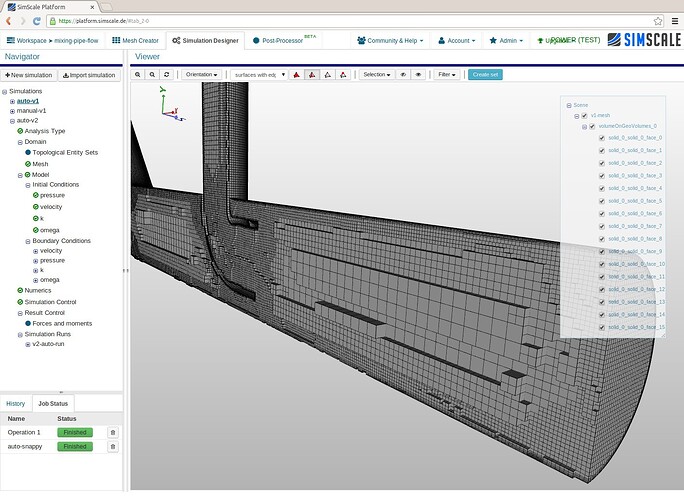Viewport: 684px width, 500px height.
Task: Toggle the volumeOnGeoVolumes_0 checkbox
Action: coord(592,127)
